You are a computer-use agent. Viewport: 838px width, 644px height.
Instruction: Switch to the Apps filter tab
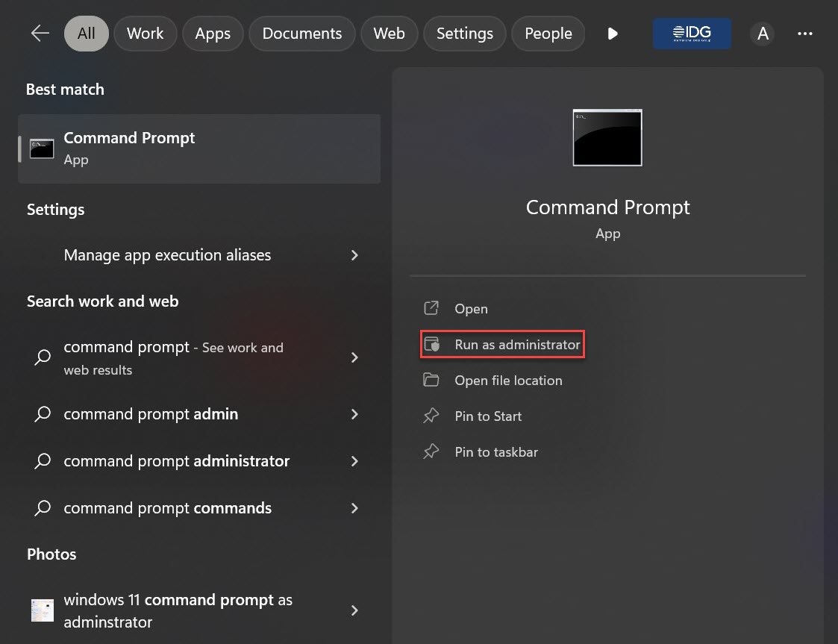[213, 34]
